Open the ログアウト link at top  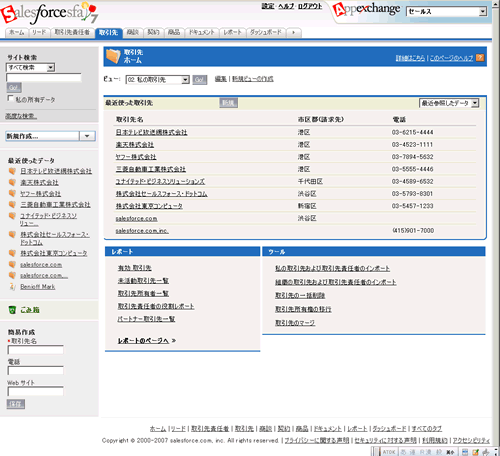coord(310,6)
